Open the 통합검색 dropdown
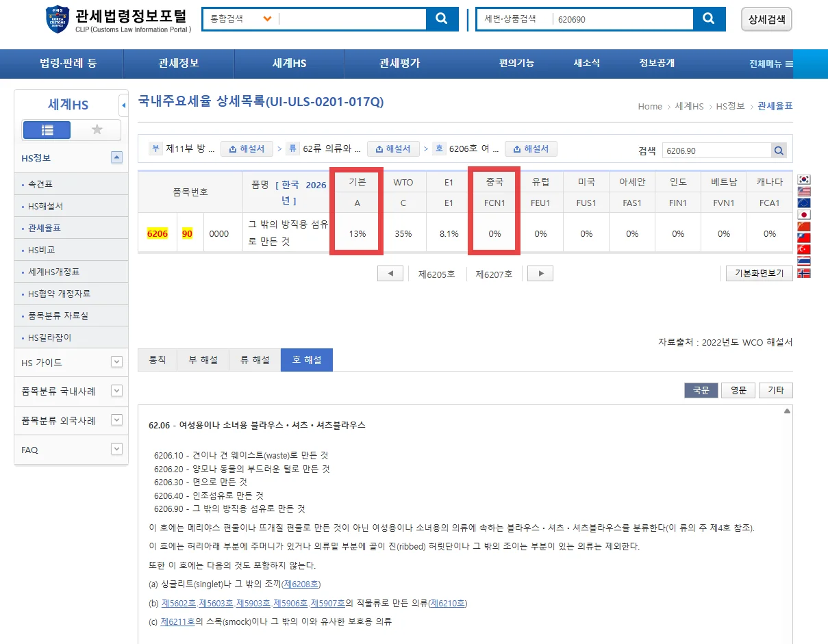This screenshot has width=828, height=644. coord(267,19)
